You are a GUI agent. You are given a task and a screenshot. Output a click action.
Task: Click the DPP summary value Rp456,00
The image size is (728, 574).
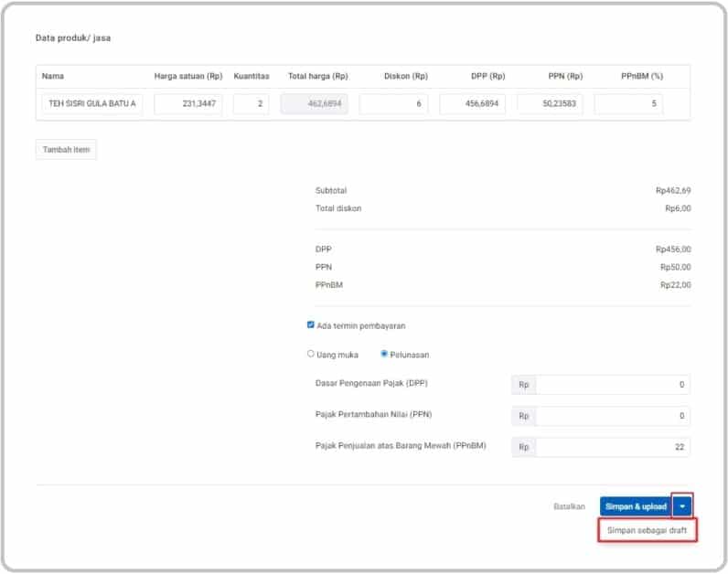(673, 250)
